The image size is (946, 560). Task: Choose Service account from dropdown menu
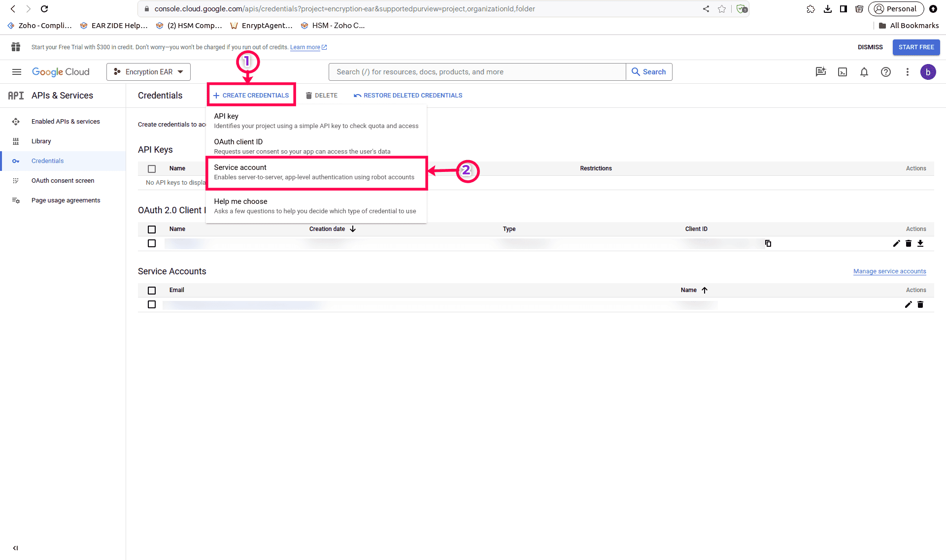click(316, 172)
